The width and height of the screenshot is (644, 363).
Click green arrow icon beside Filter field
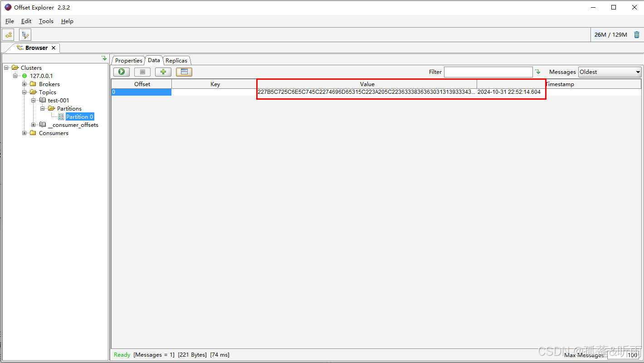click(x=537, y=72)
